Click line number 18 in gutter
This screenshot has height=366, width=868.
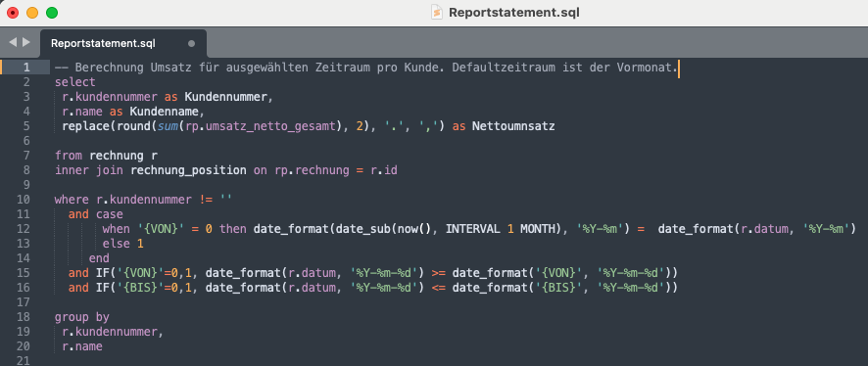pyautogui.click(x=24, y=317)
